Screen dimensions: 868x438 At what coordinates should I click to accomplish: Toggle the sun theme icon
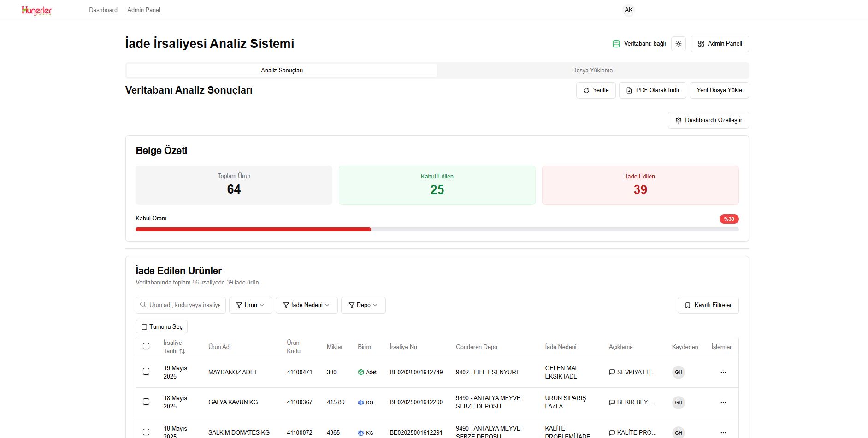(x=678, y=44)
